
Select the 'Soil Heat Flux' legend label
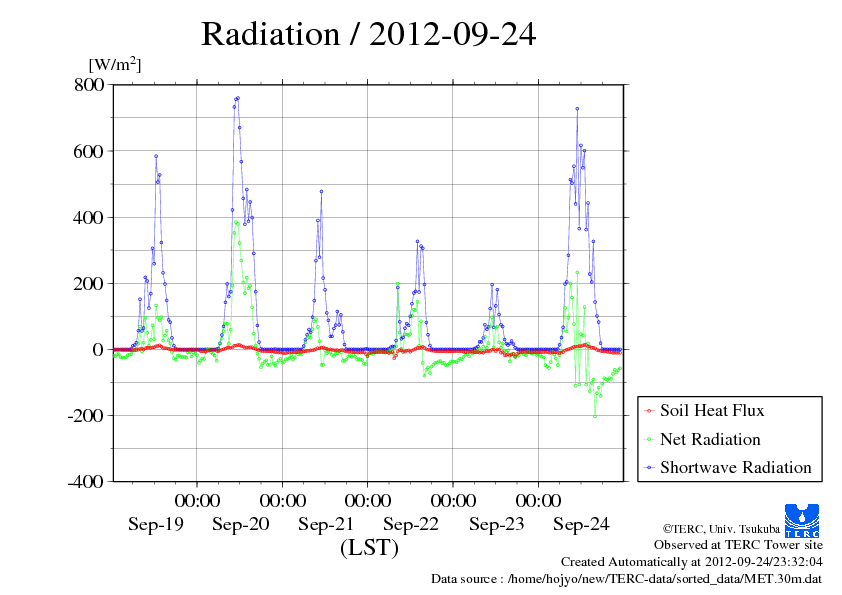(x=712, y=410)
